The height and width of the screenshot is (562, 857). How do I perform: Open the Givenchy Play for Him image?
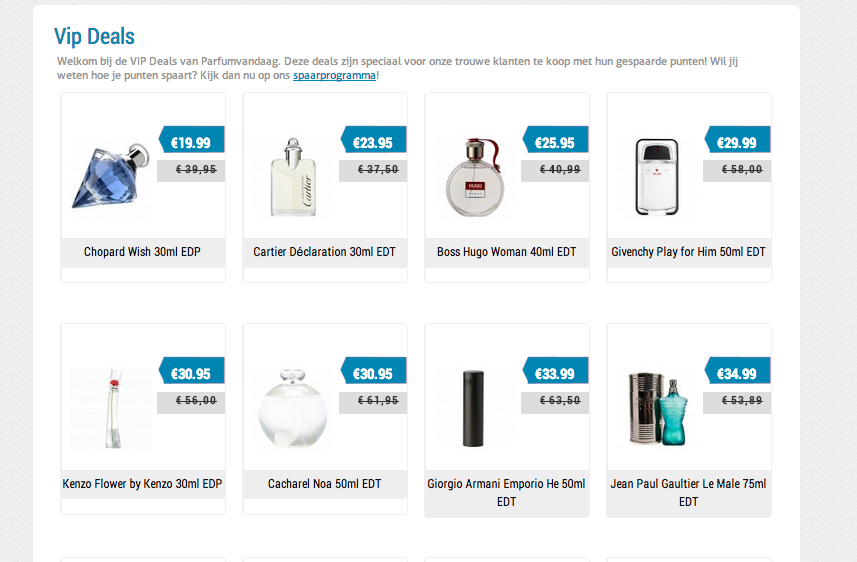click(x=656, y=176)
